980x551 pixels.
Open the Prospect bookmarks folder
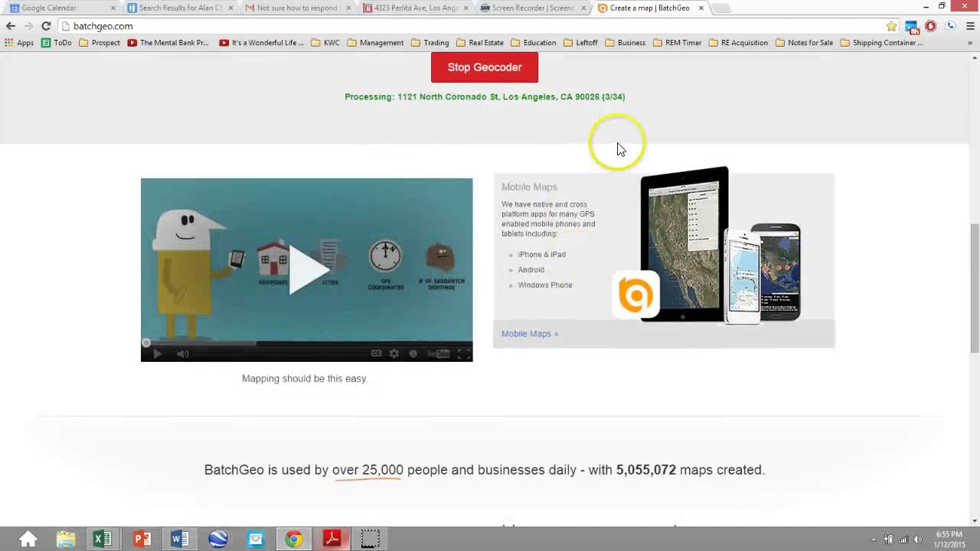(100, 43)
